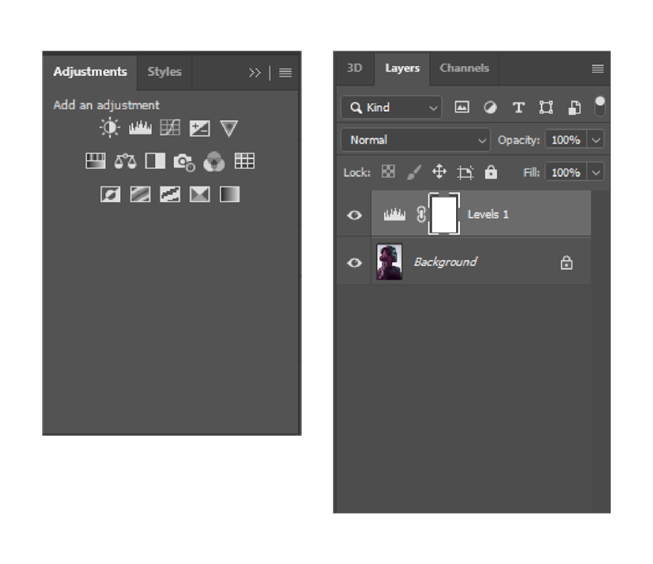The height and width of the screenshot is (564, 653).
Task: Lock artboard auto-nesting
Action: [x=465, y=172]
